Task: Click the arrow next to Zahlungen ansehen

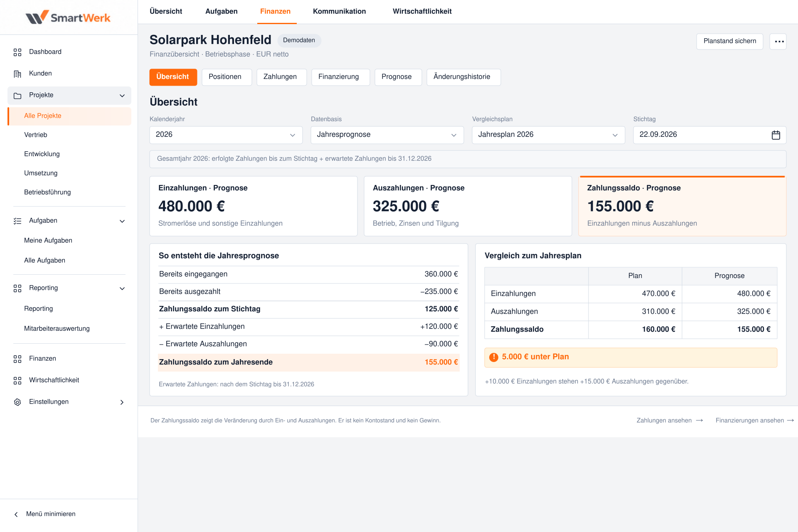Action: pyautogui.click(x=699, y=421)
